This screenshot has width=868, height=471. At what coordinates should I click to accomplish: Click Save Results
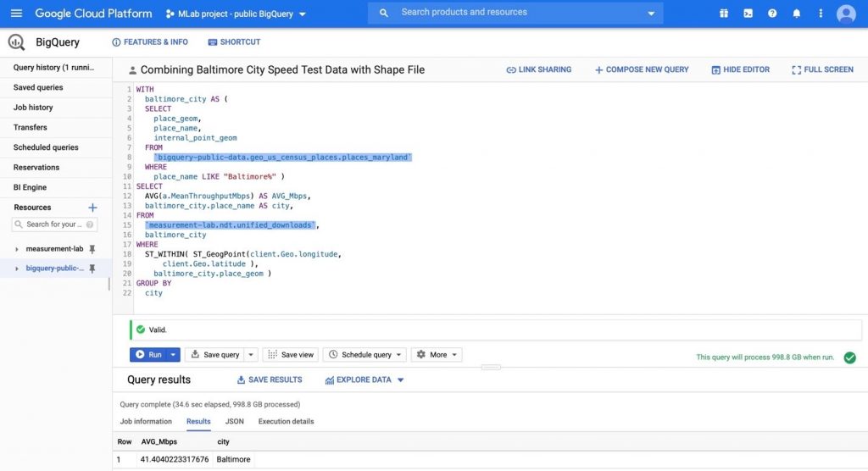(x=270, y=380)
